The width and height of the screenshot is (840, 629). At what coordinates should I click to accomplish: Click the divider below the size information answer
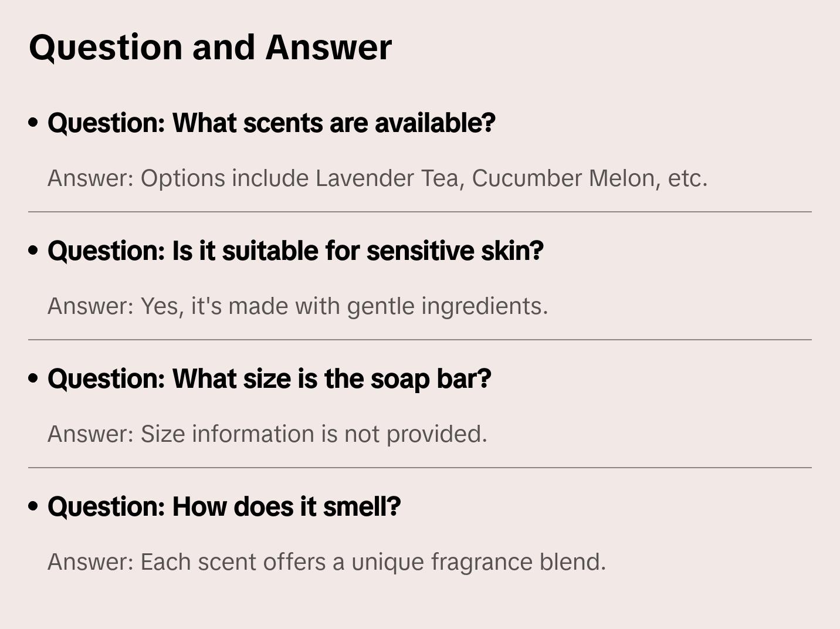419,468
